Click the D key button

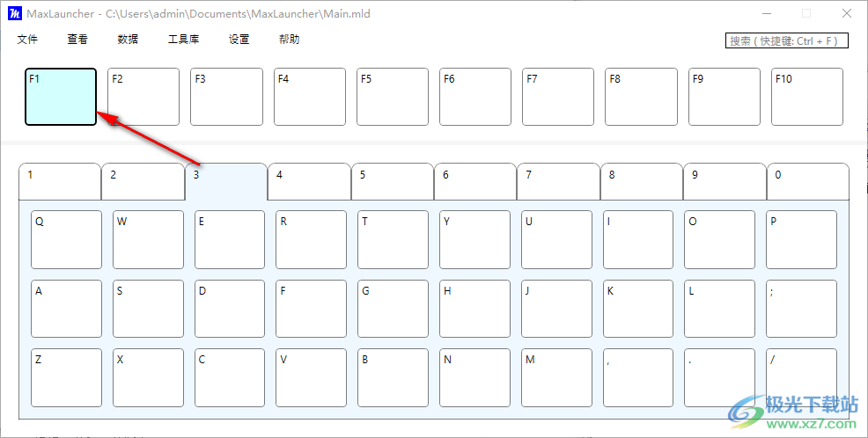tap(230, 309)
